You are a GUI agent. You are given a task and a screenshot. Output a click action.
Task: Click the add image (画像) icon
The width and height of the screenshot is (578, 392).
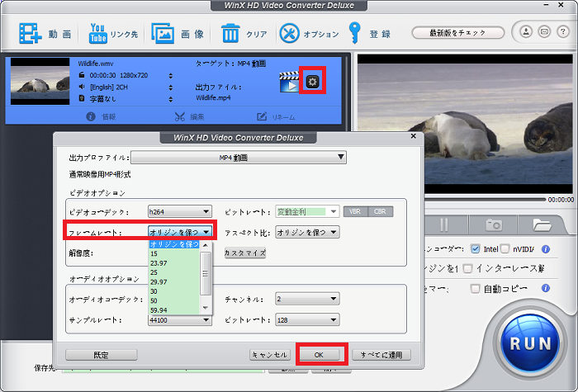(163, 34)
